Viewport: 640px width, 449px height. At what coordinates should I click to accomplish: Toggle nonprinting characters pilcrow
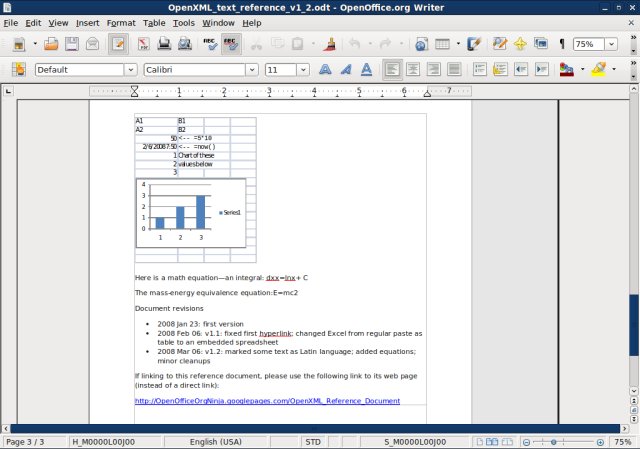(x=562, y=44)
